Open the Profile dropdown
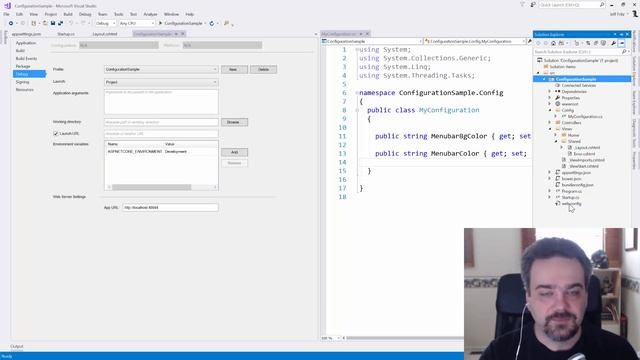This screenshot has width=640, height=360. click(161, 69)
